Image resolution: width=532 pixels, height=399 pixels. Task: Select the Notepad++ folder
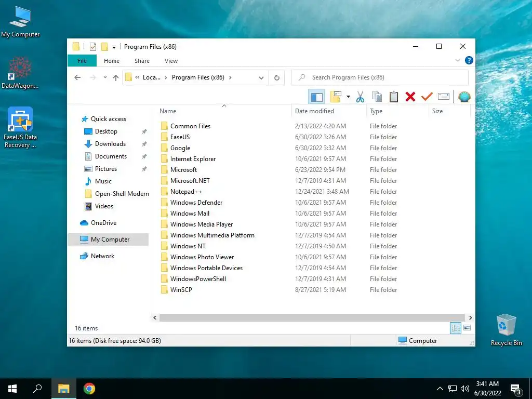coord(186,192)
